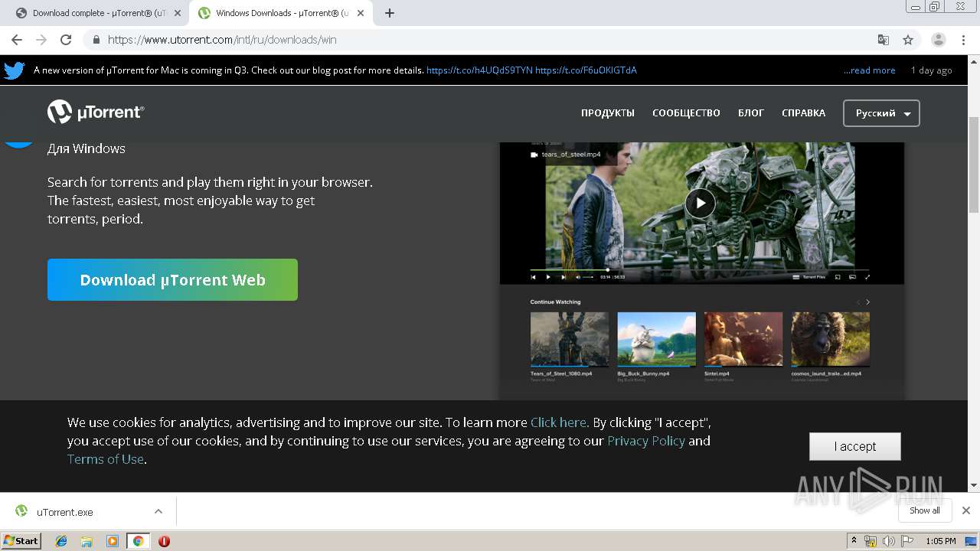This screenshot has width=980, height=551.
Task: Select Big_Buck_Bunny.mp4 thumbnail
Action: coord(657,339)
